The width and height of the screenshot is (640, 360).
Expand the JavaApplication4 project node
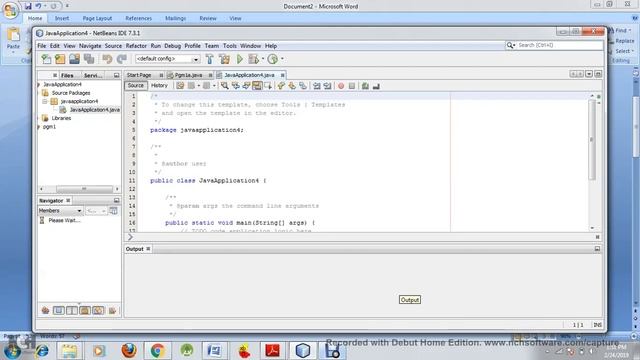tap(39, 84)
